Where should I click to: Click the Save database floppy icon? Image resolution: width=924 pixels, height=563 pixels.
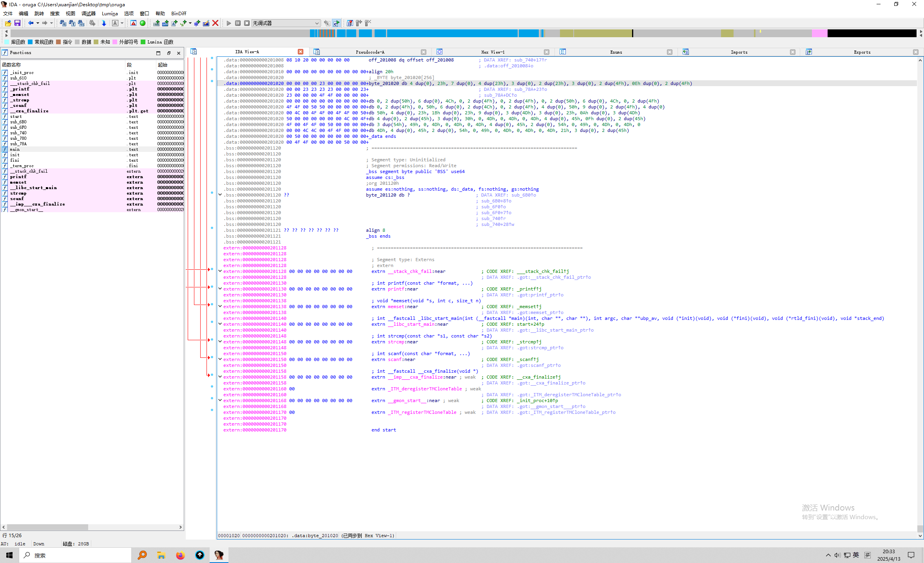[17, 23]
